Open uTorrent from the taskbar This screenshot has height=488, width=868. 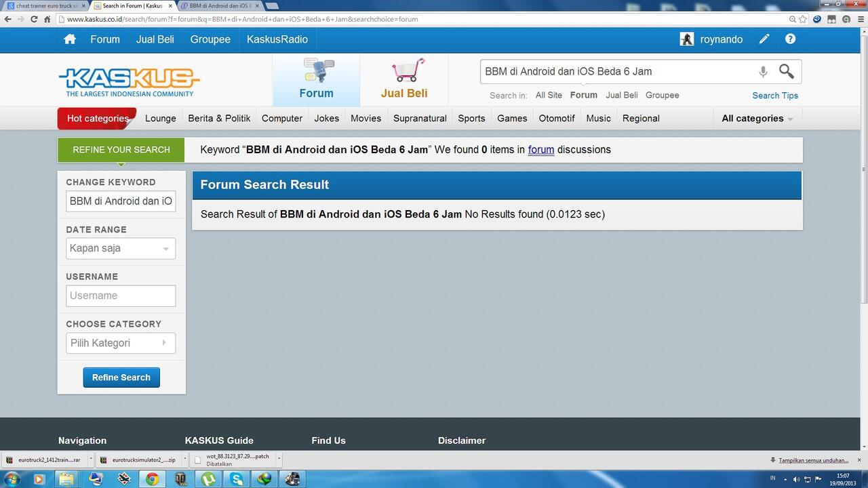208,479
